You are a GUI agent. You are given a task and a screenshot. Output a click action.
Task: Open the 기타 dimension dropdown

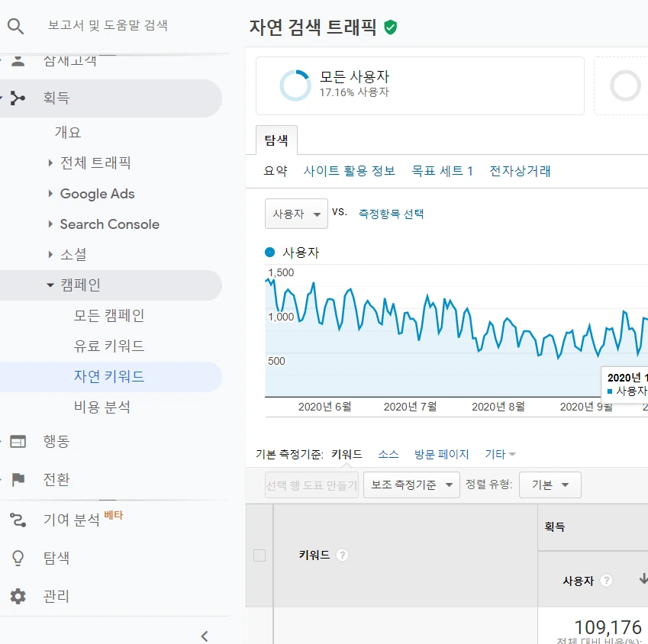pyautogui.click(x=500, y=454)
